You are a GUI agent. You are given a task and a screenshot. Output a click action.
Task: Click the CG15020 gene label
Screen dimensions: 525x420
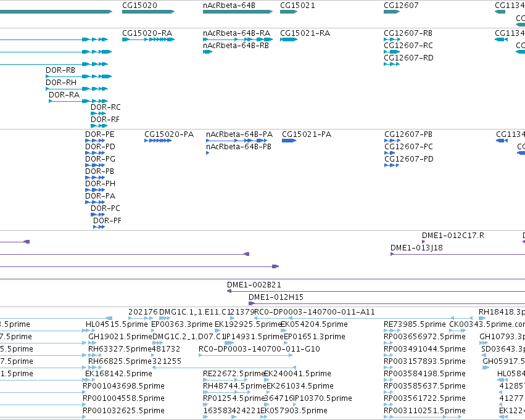pos(139,6)
